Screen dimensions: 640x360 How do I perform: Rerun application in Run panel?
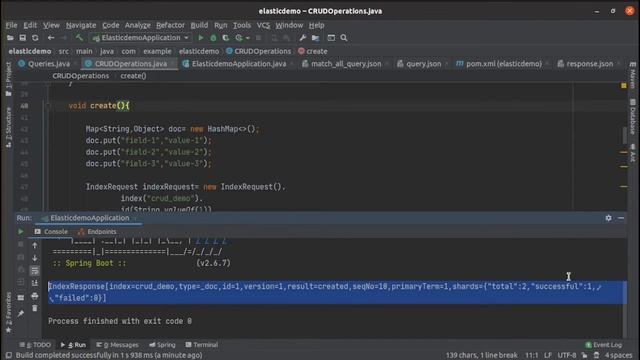click(x=20, y=231)
